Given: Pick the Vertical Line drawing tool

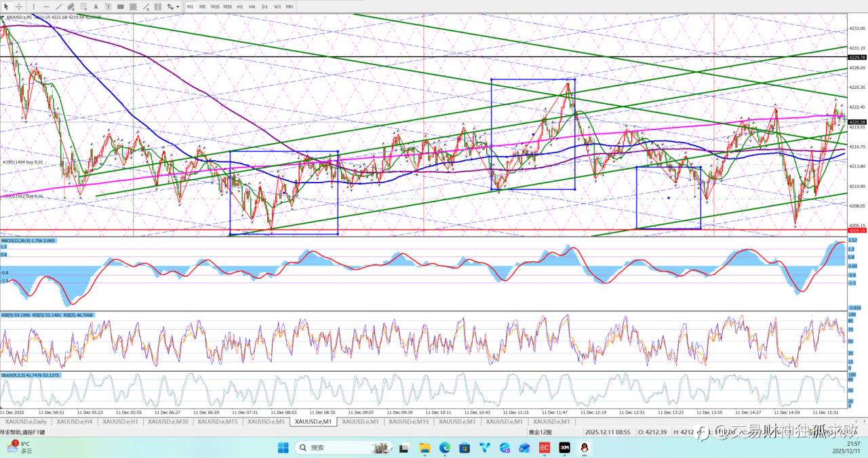Looking at the screenshot, I should click(34, 6).
